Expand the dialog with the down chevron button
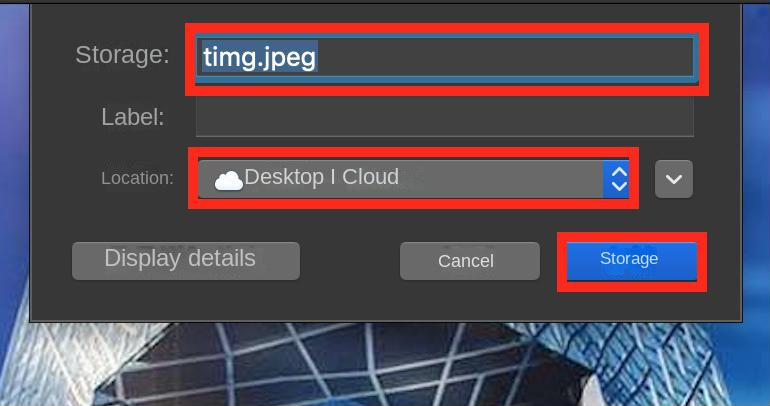The height and width of the screenshot is (406, 770). (x=674, y=179)
